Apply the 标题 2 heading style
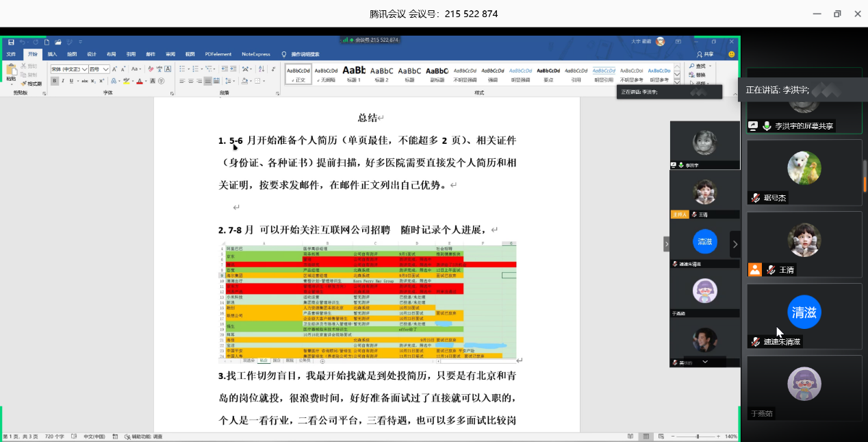 click(382, 73)
